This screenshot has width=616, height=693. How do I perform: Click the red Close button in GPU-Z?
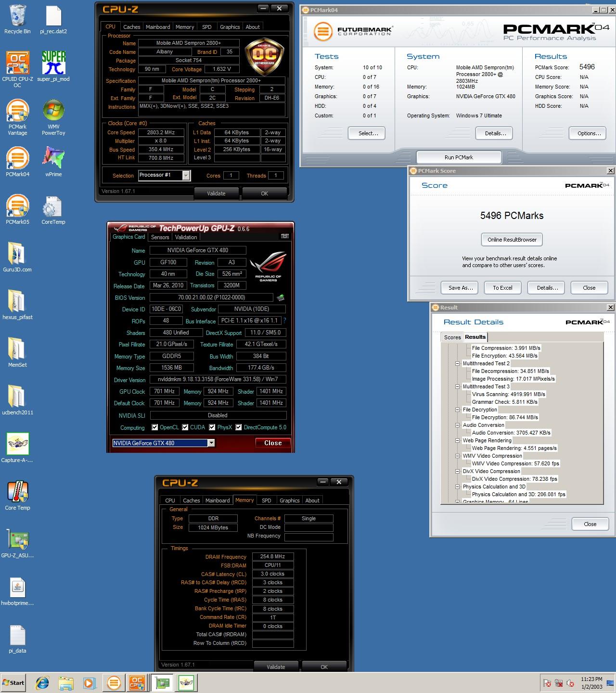click(273, 443)
